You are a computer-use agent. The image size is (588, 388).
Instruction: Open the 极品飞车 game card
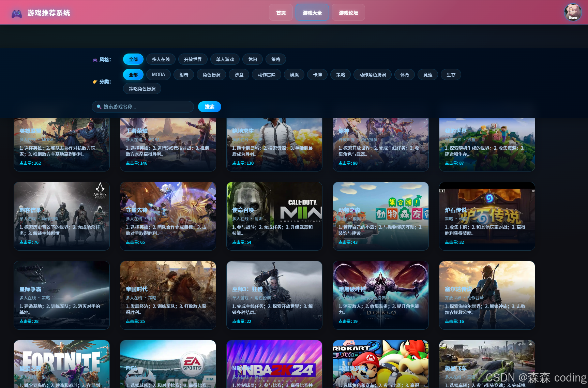coord(487,364)
